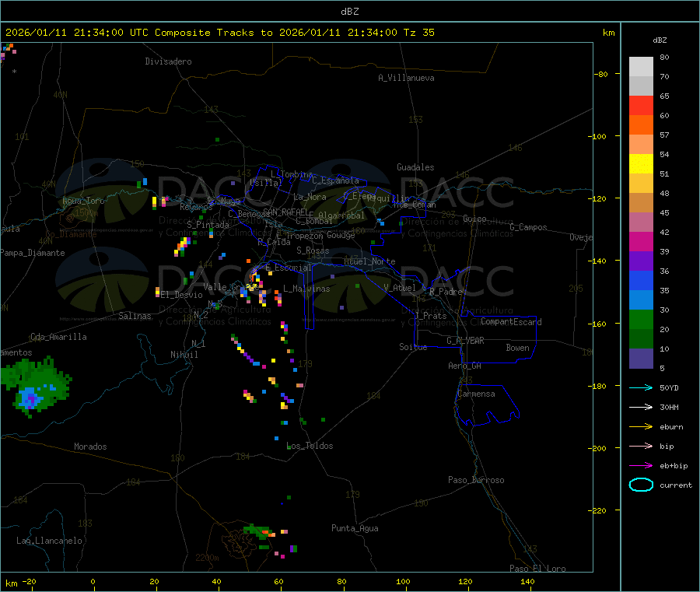Click the -80 km vertical axis tick label
The height and width of the screenshot is (592, 700).
600,74
